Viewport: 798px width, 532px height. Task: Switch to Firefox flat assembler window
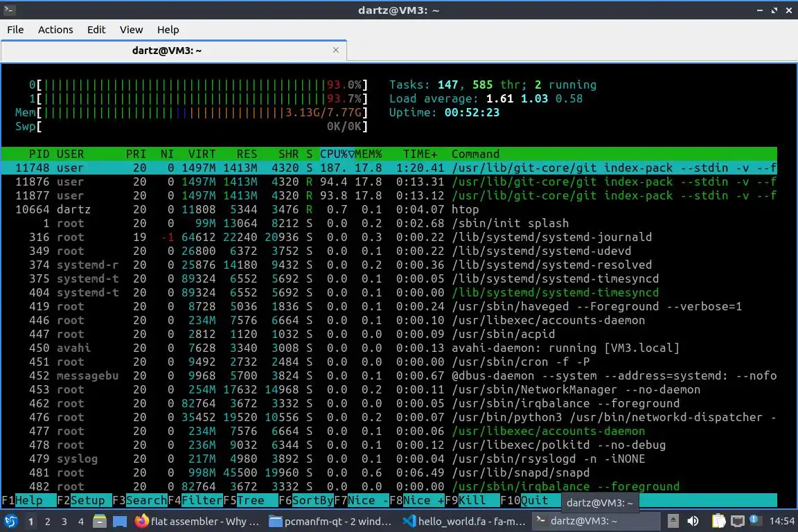pos(197,522)
